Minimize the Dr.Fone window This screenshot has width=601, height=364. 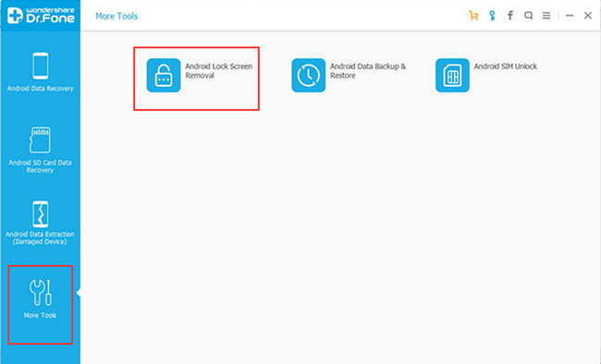coord(570,16)
